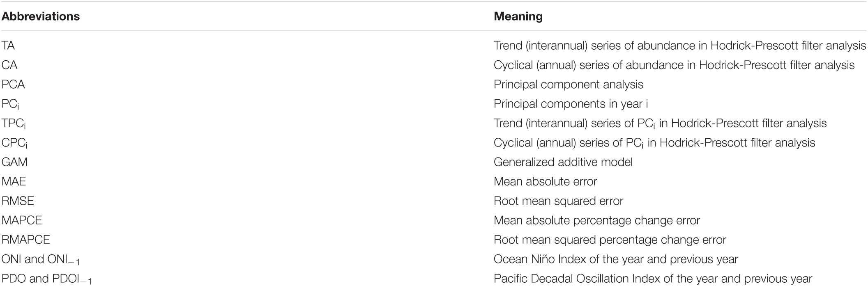Image resolution: width=868 pixels, height=286 pixels.
Task: Click the PCA abbreviation entry
Action: pyautogui.click(x=14, y=85)
